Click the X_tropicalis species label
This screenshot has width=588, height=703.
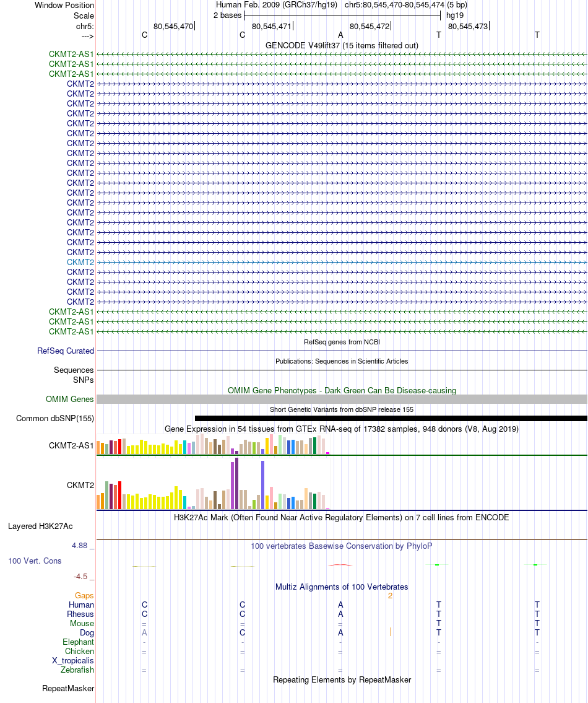pos(73,661)
